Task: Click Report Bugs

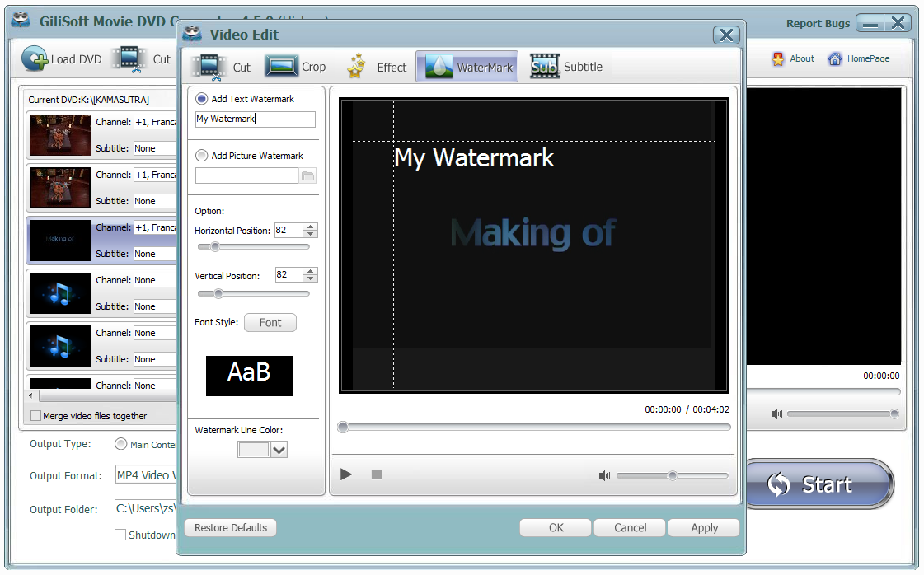Action: tap(818, 24)
